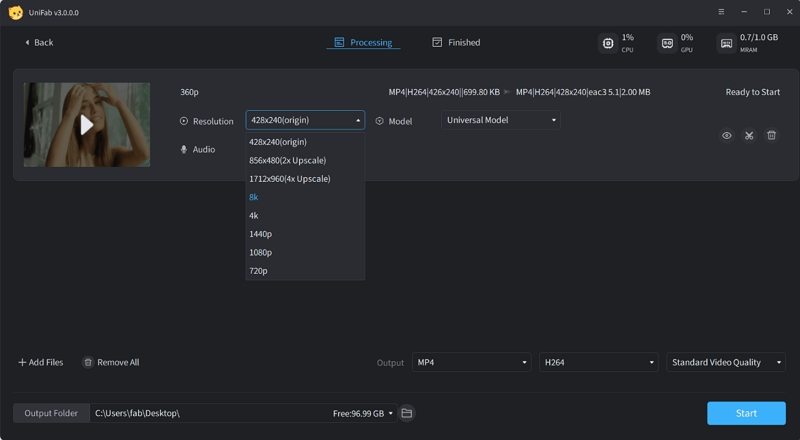Choose 1080p resolution option

coord(260,252)
